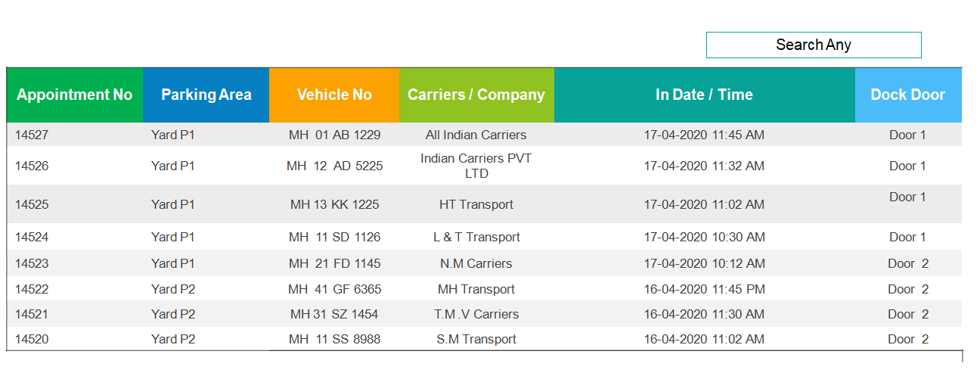
Task: Select vehicle MH 01 AB 1229
Action: point(334,135)
